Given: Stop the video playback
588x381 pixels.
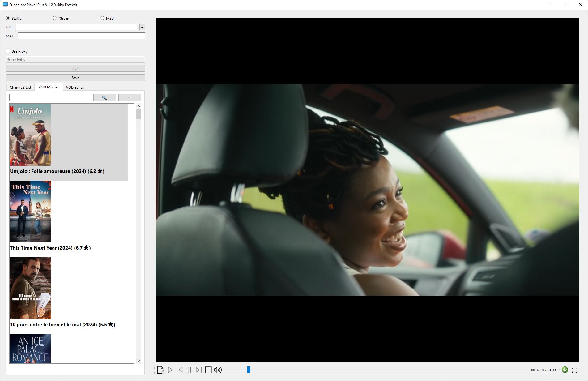Looking at the screenshot, I should coord(208,370).
